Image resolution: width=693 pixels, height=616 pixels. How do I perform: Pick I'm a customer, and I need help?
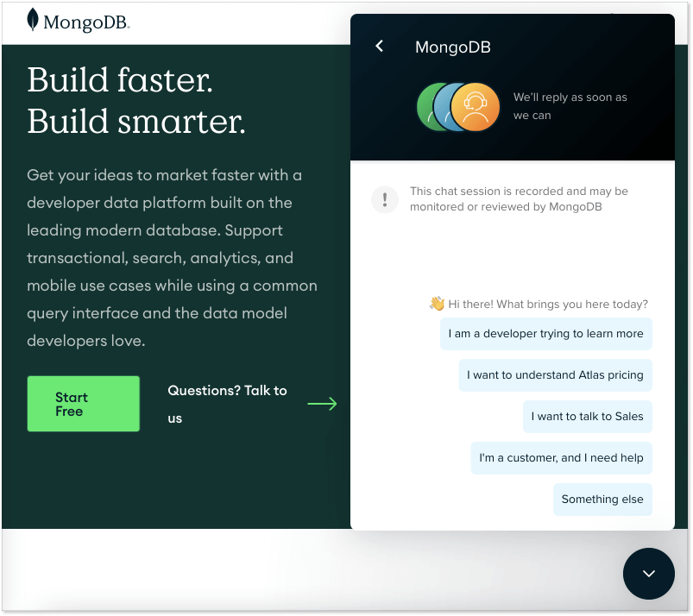coord(561,458)
